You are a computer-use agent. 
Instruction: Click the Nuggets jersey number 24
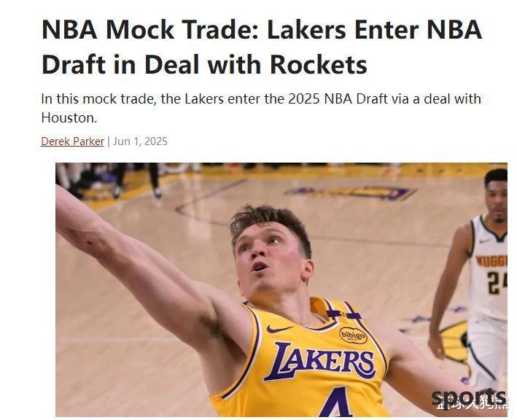497,282
